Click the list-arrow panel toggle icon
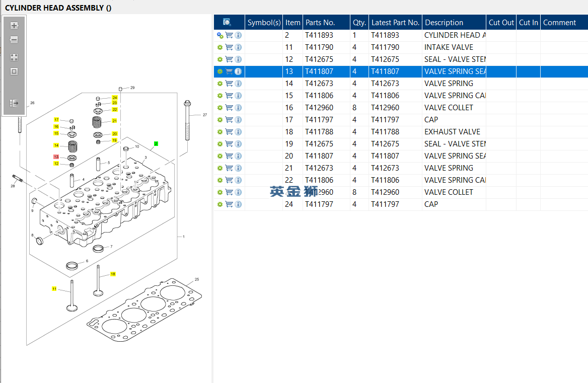This screenshot has height=383, width=588. pos(14,103)
